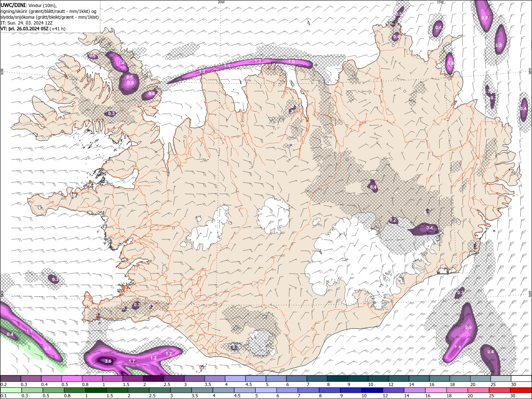
Task: Click the '2' label in the upper legend row
Action: coord(145,384)
